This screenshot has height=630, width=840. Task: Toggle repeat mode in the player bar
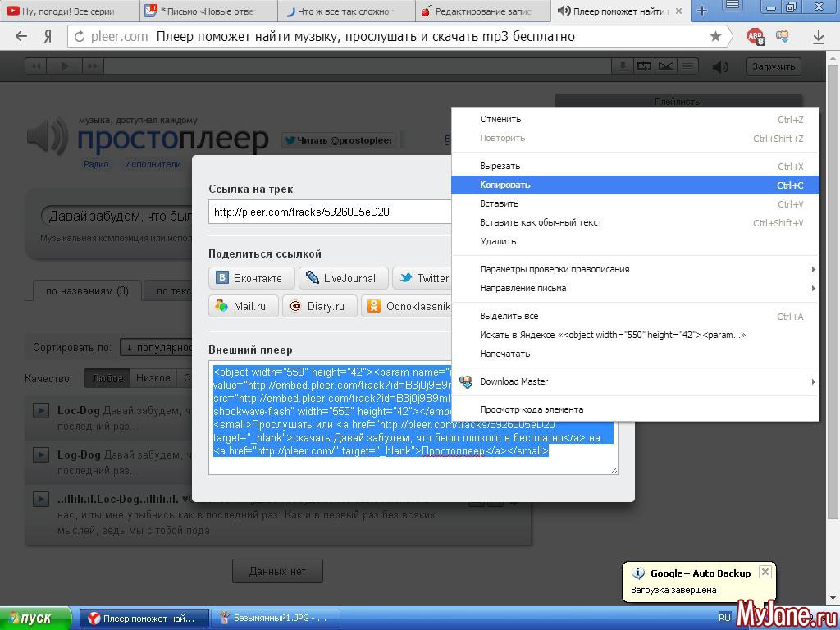pyautogui.click(x=645, y=66)
